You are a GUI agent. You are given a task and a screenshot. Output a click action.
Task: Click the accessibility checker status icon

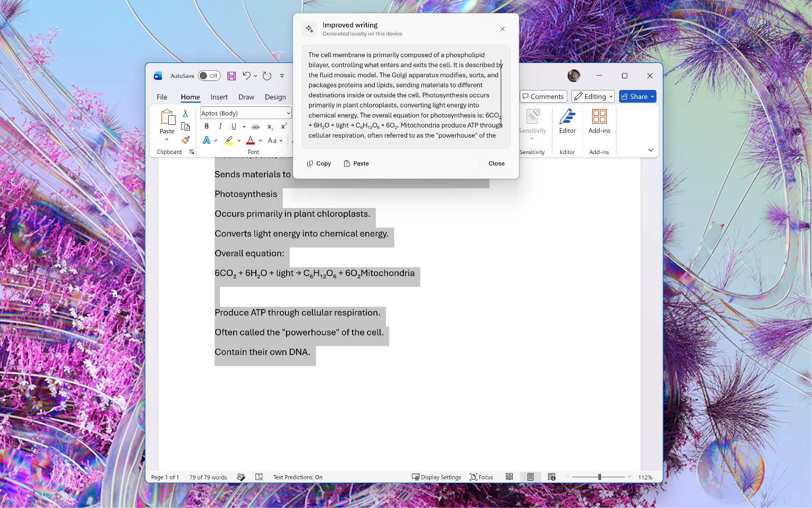point(241,477)
